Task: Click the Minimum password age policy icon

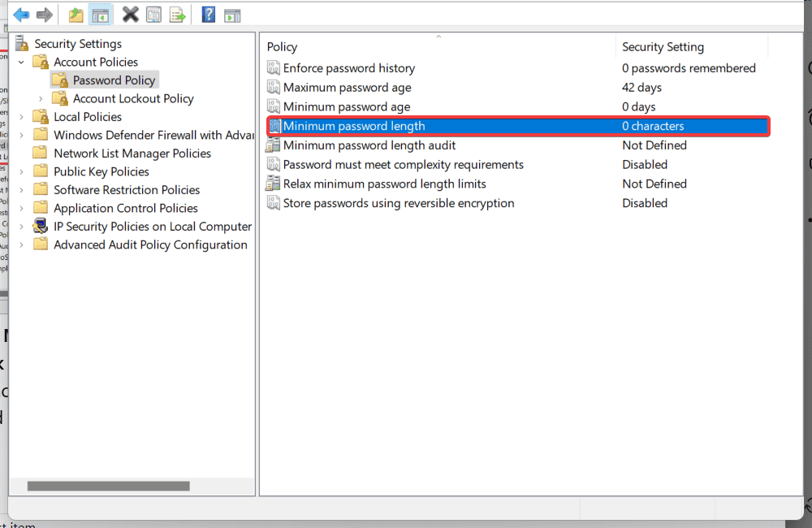Action: 274,106
